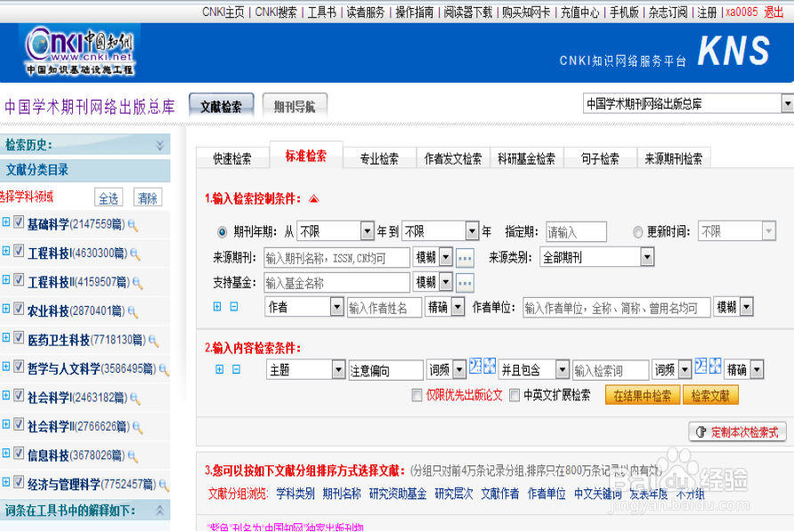Image resolution: width=794 pixels, height=532 pixels.
Task: Click the 退出 logout link
Action: point(774,12)
